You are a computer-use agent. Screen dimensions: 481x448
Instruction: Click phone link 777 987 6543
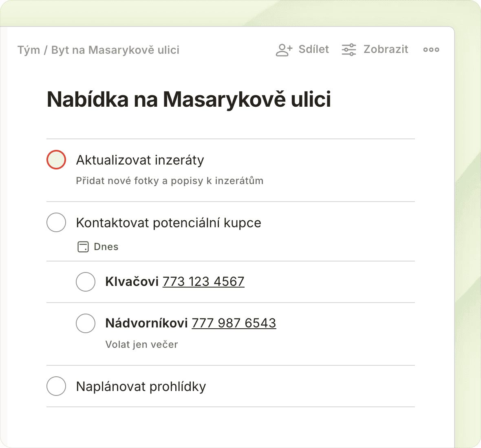tap(234, 323)
